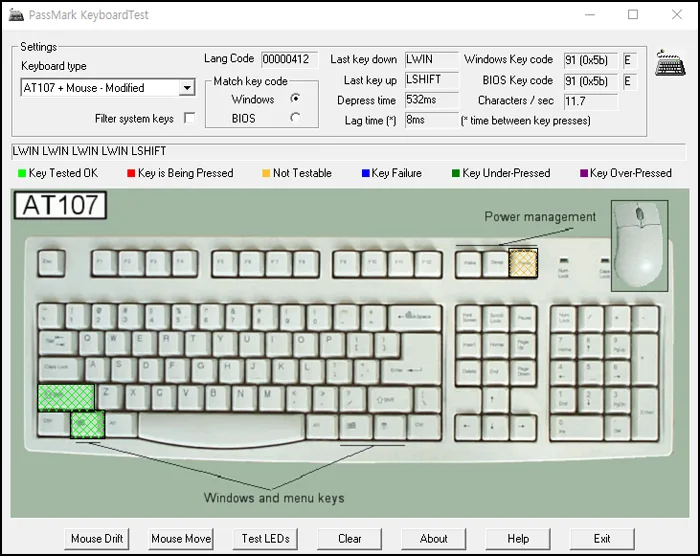Click the Test LEDs button

pyautogui.click(x=265, y=539)
